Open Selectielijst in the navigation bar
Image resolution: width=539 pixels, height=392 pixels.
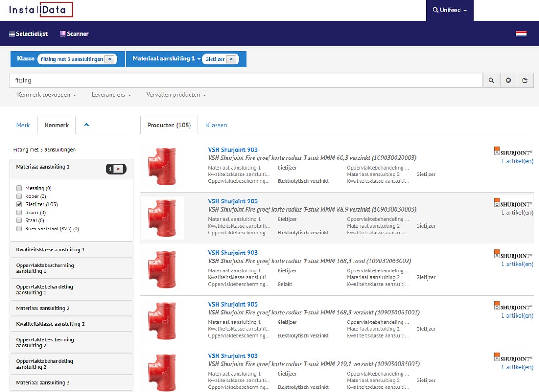coord(28,34)
